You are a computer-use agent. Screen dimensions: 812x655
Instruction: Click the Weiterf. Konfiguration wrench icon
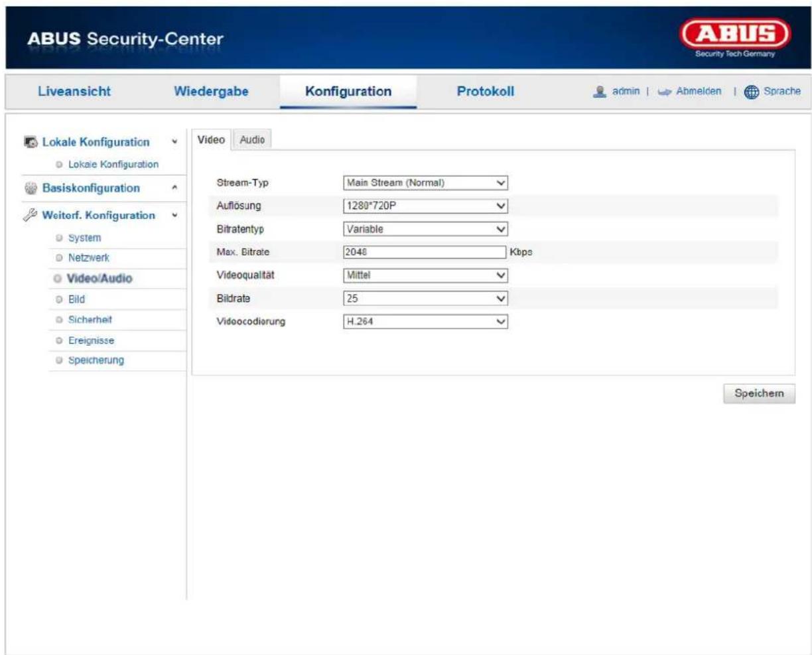[31, 216]
